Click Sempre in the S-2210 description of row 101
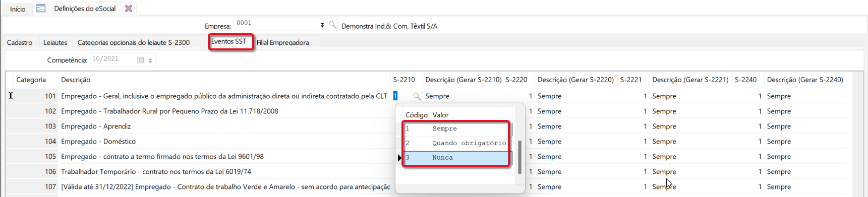 tap(437, 96)
